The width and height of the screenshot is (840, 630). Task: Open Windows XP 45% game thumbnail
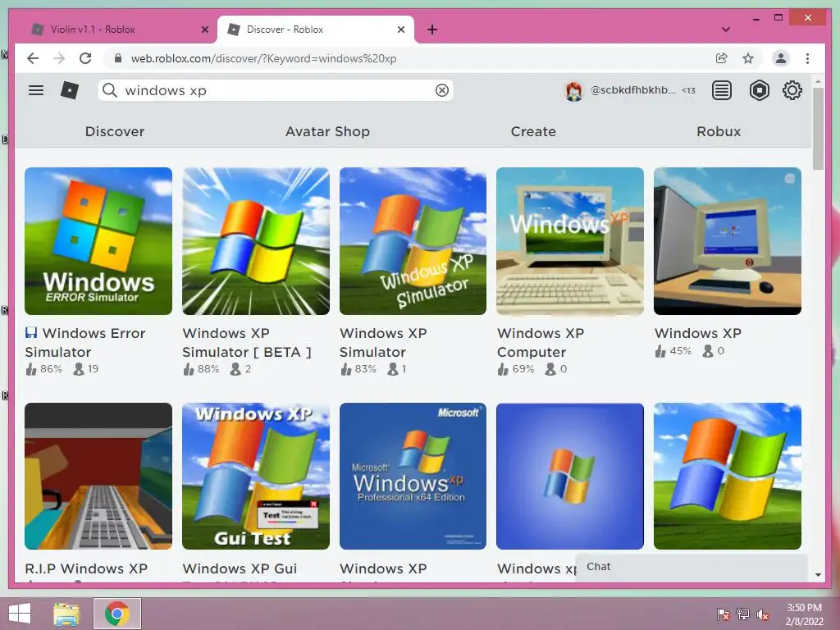click(x=728, y=241)
